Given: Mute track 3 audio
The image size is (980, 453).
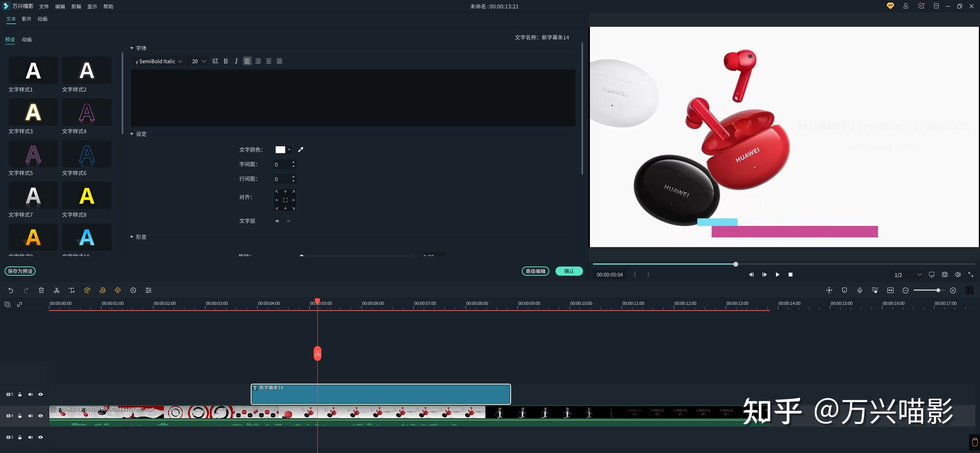Looking at the screenshot, I should point(30,437).
